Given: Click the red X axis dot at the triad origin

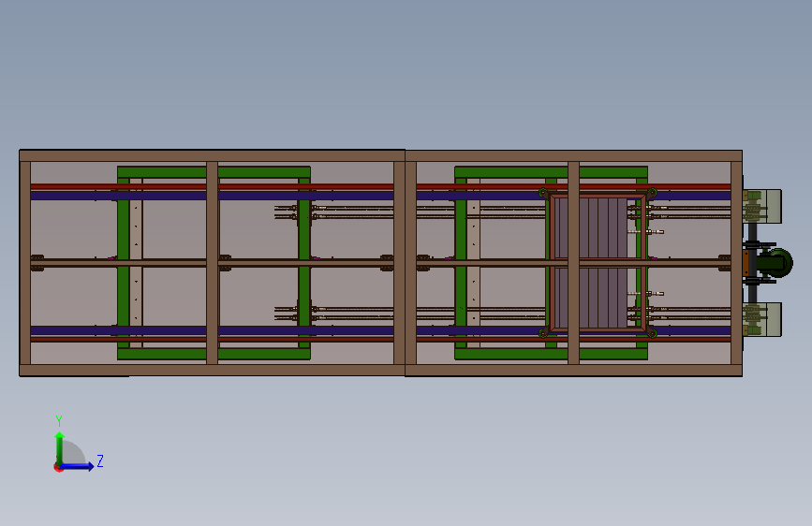Looking at the screenshot, I should coord(58,467).
